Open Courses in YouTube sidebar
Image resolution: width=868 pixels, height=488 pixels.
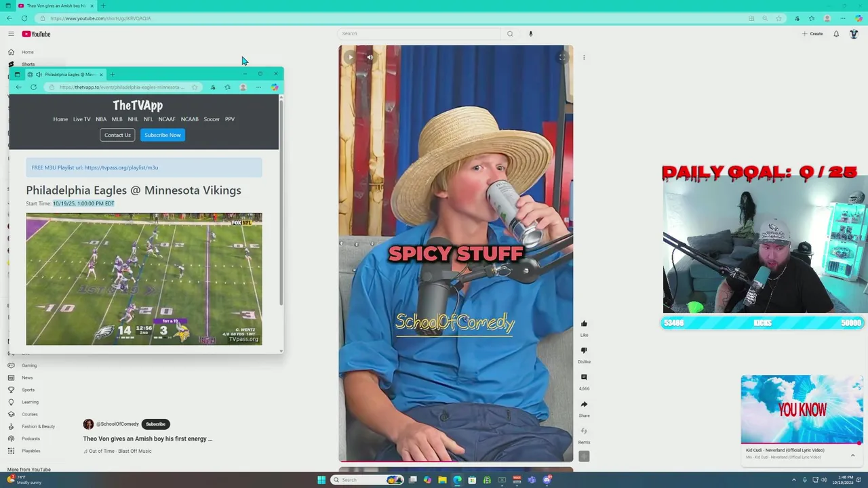click(x=30, y=414)
